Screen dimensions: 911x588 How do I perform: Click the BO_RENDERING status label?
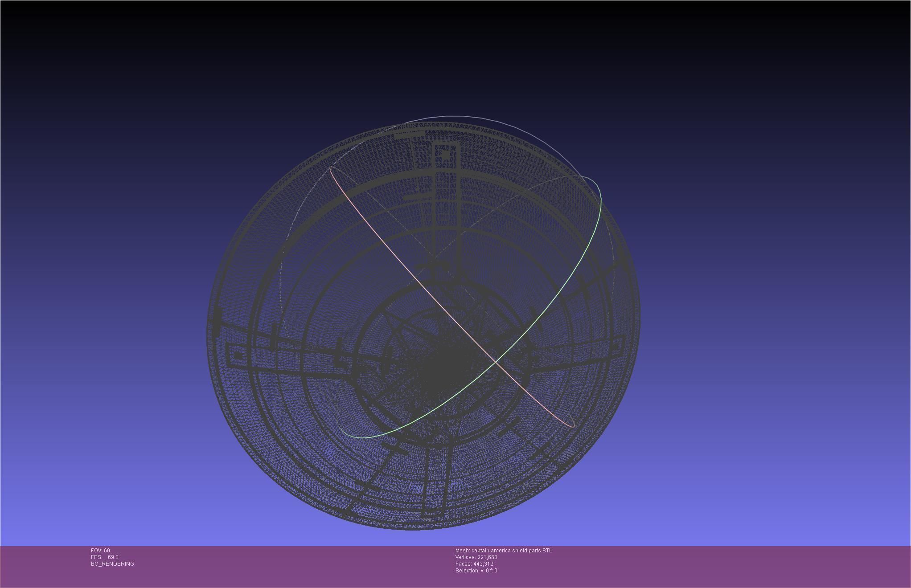tap(112, 564)
